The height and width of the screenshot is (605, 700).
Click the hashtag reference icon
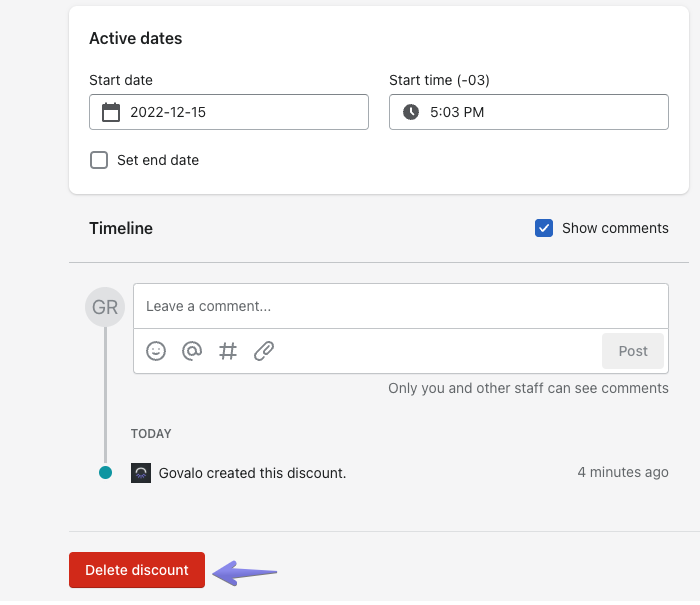pos(228,351)
